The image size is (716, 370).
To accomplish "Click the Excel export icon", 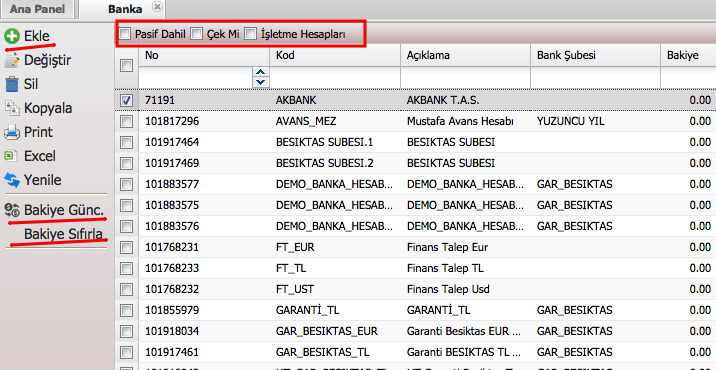I will coord(11,156).
